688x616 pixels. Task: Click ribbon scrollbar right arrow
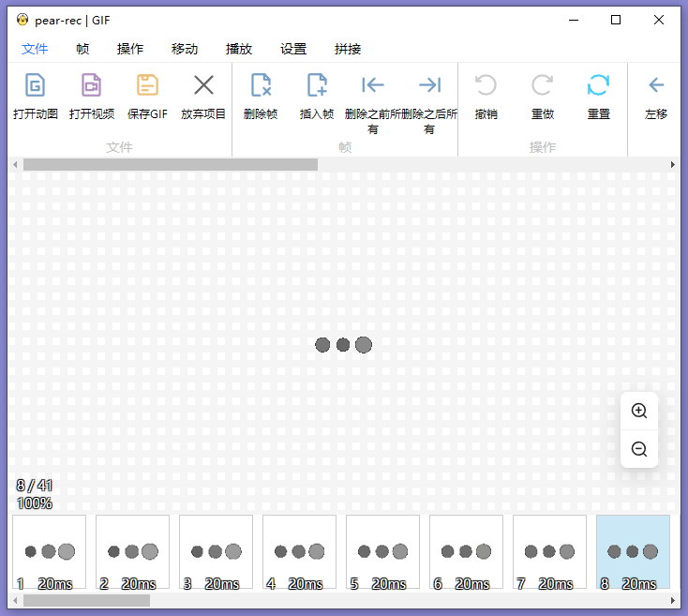click(x=673, y=164)
